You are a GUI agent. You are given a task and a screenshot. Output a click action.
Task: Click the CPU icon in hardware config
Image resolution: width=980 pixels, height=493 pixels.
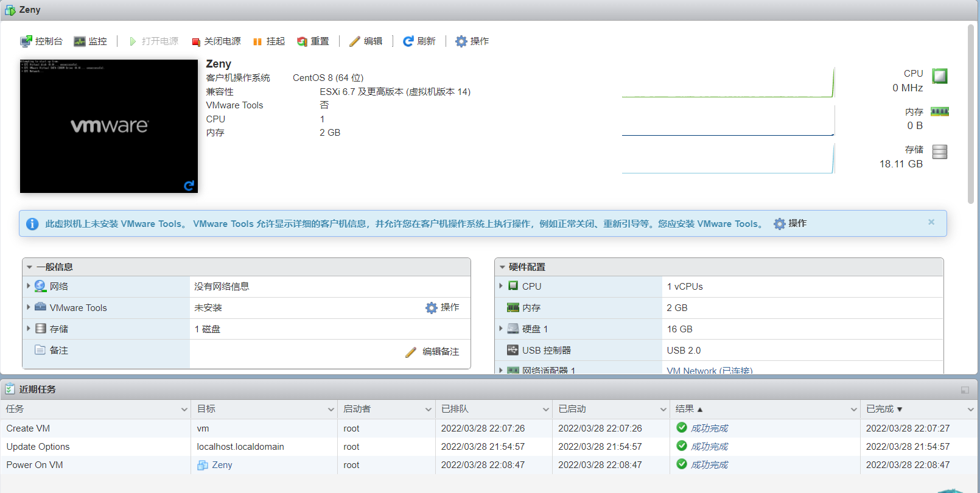coord(513,285)
